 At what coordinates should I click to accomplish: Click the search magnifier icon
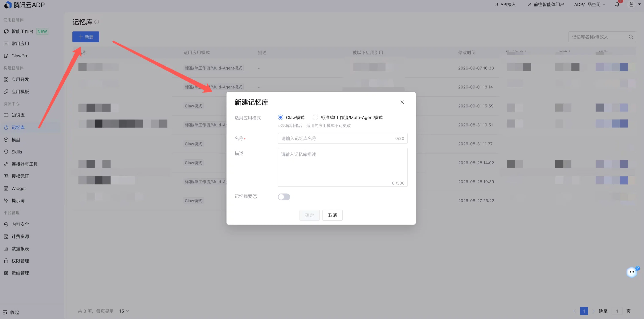click(x=631, y=37)
